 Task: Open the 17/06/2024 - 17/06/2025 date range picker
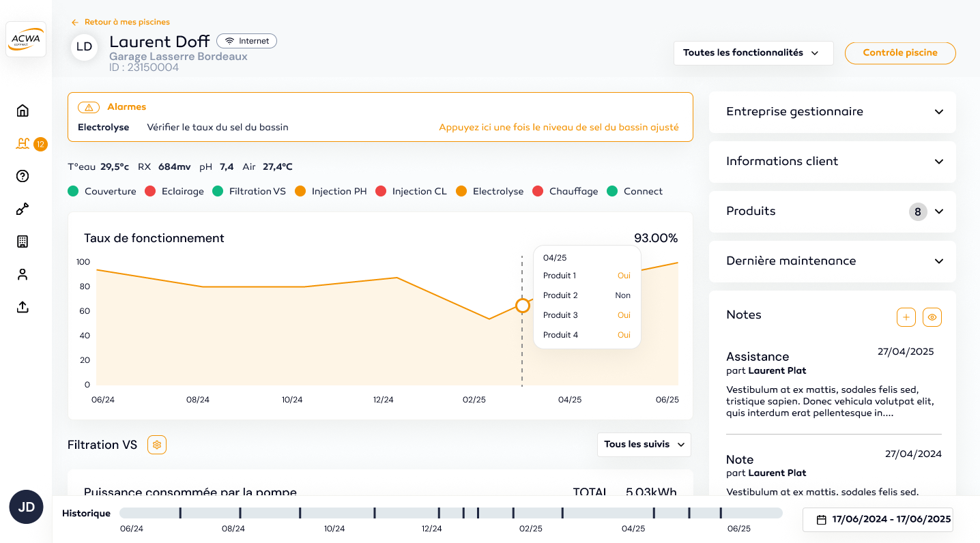pos(878,520)
